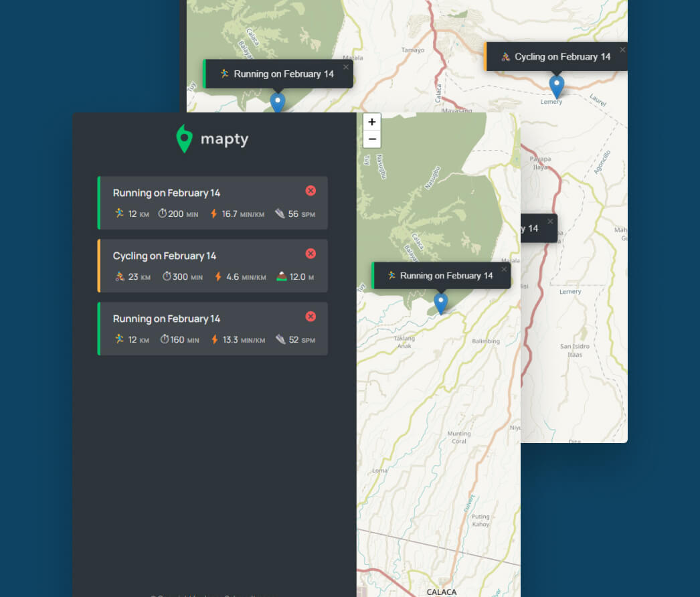Zoom in on the front map
The height and width of the screenshot is (597, 700).
372,122
